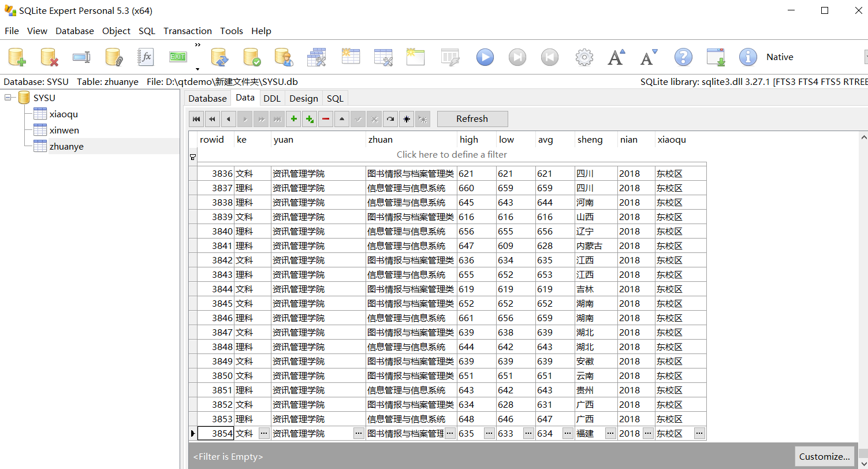Switch to the DDL tab

pos(272,99)
